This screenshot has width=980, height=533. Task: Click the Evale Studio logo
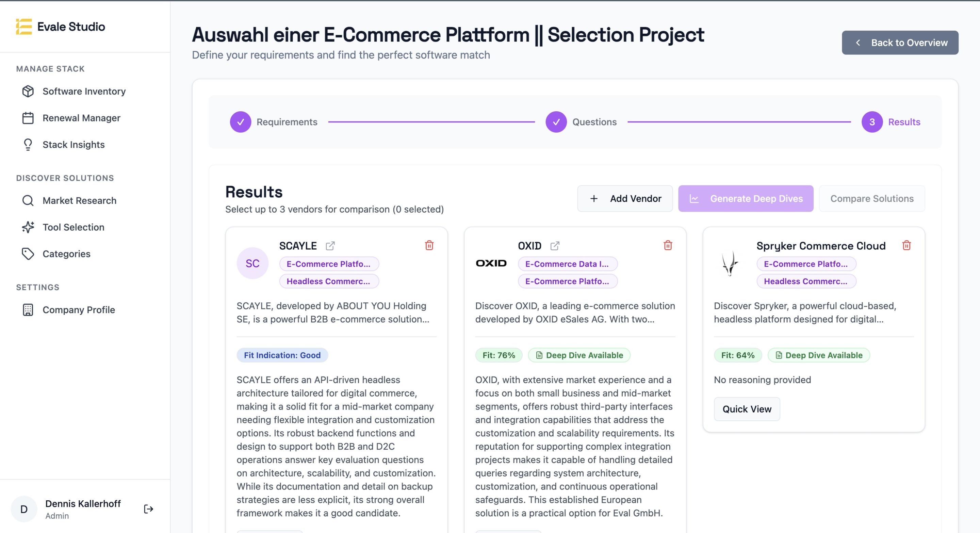pyautogui.click(x=23, y=27)
